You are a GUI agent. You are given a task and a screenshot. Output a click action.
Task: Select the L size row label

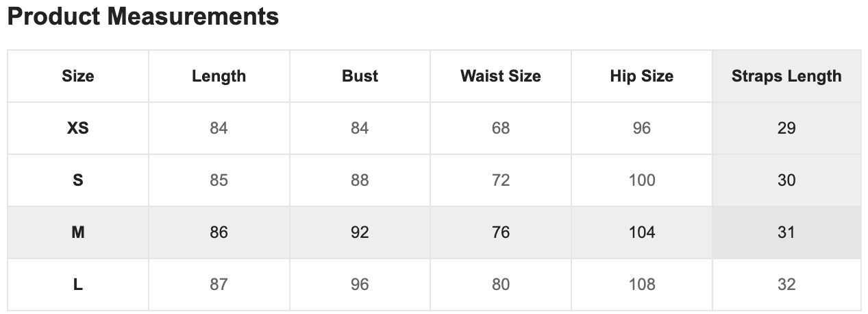pos(78,285)
